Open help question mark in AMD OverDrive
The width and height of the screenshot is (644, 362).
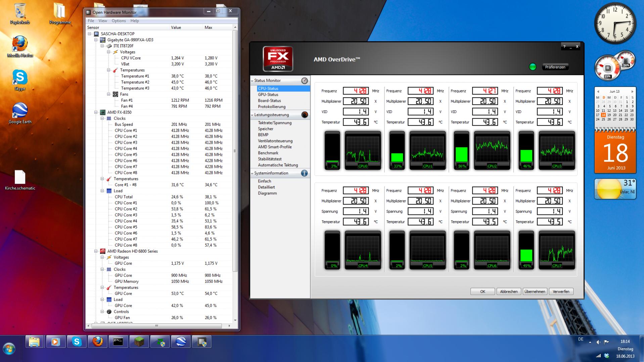pos(564,47)
